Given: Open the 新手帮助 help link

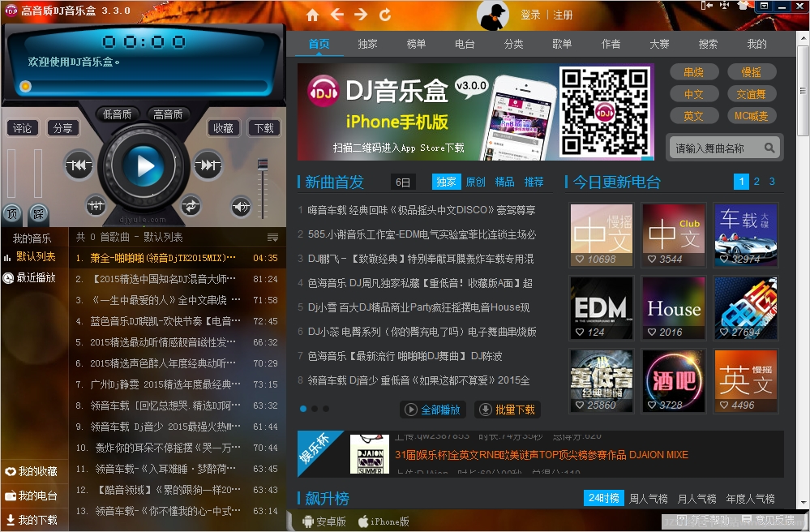Looking at the screenshot, I should [x=704, y=520].
